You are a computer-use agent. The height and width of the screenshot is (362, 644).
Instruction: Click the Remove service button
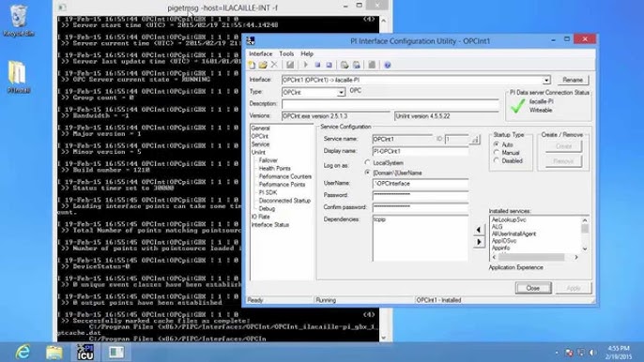pos(563,161)
